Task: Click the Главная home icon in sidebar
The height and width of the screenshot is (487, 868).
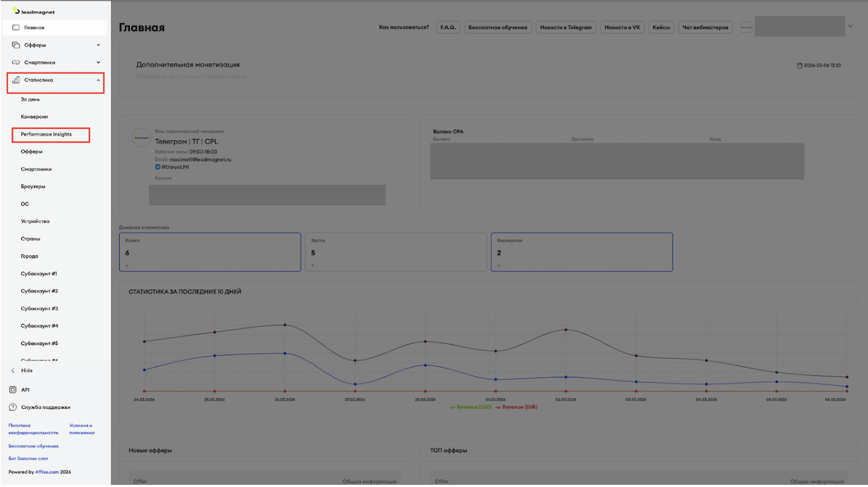Action: pos(16,28)
